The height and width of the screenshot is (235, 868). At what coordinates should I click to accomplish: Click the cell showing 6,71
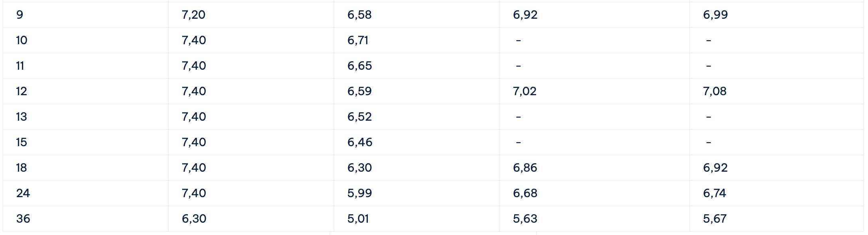tap(358, 40)
